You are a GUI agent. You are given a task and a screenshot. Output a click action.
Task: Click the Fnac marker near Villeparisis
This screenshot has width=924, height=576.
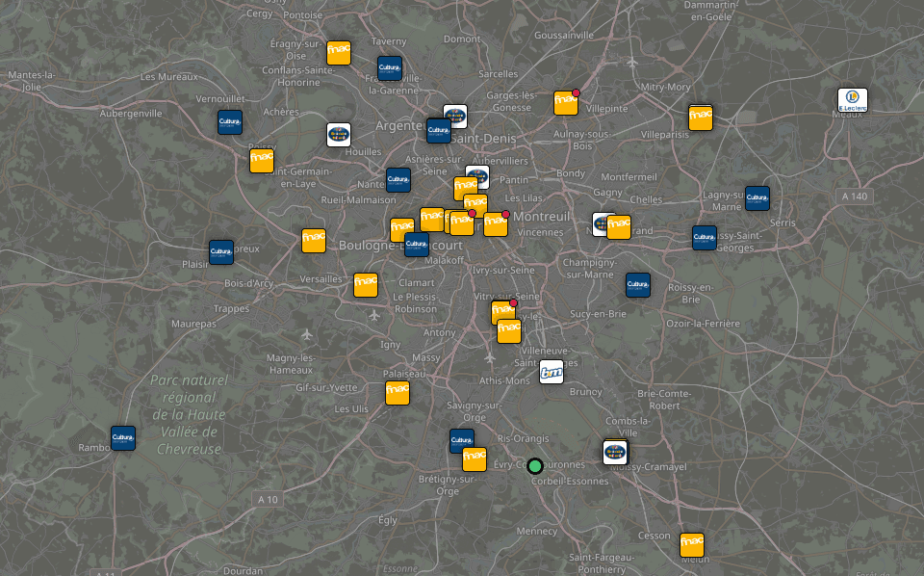[701, 118]
